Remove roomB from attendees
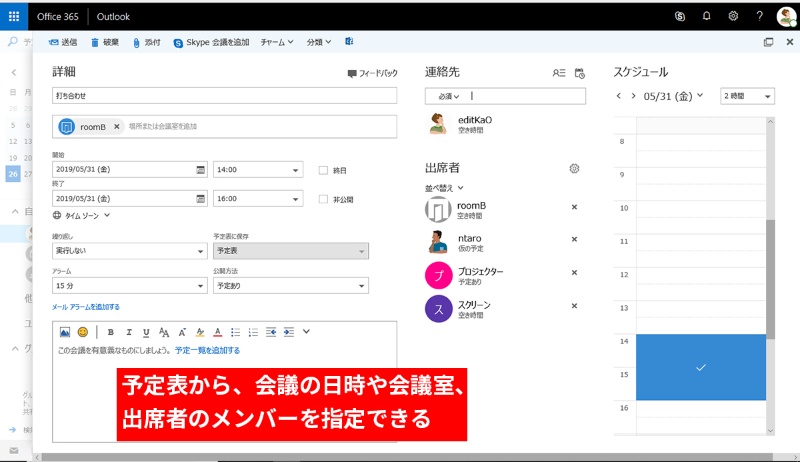 click(x=574, y=207)
